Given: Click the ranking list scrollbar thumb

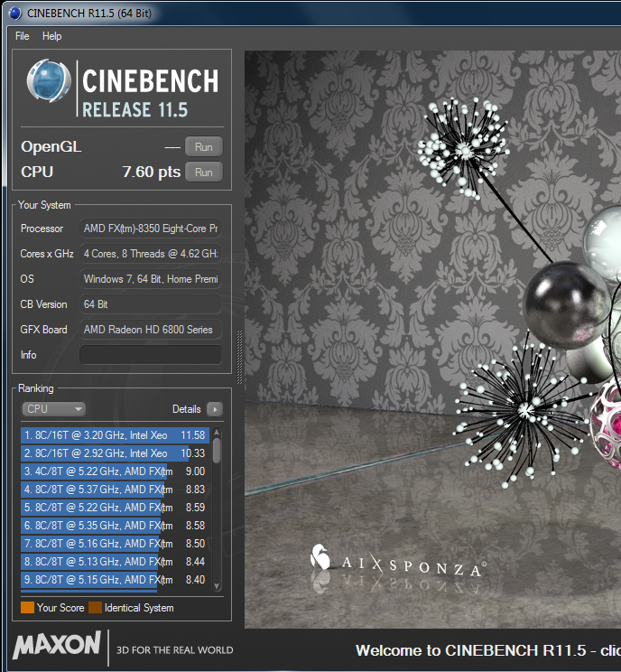Looking at the screenshot, I should coord(217,450).
